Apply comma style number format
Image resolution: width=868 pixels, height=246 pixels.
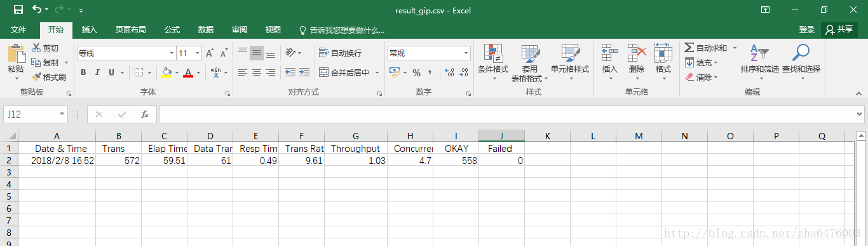430,72
